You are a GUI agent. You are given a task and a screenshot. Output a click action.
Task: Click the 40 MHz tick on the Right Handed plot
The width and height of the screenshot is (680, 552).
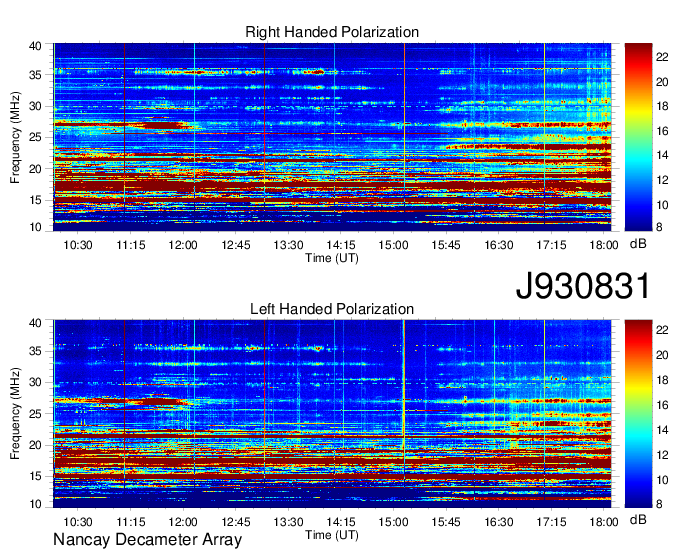point(35,46)
